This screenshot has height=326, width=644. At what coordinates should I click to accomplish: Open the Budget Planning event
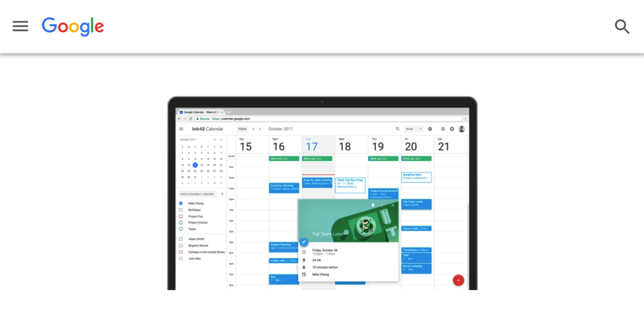284,247
